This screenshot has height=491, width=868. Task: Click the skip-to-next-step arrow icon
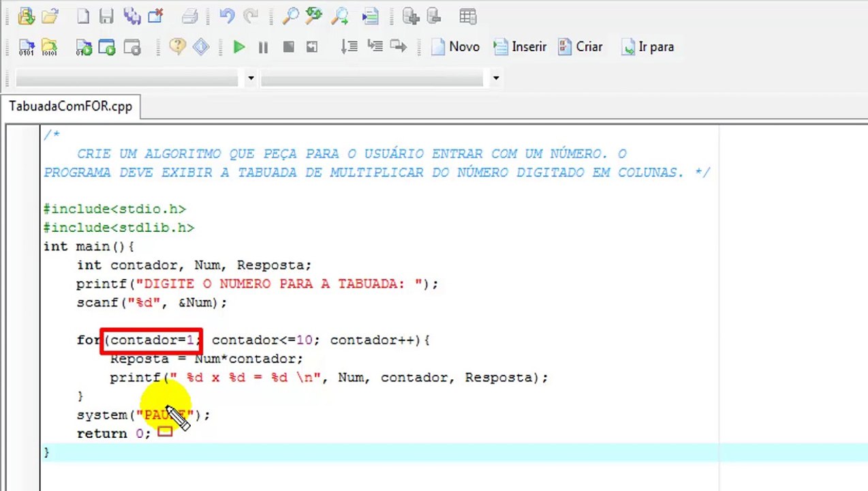point(399,46)
